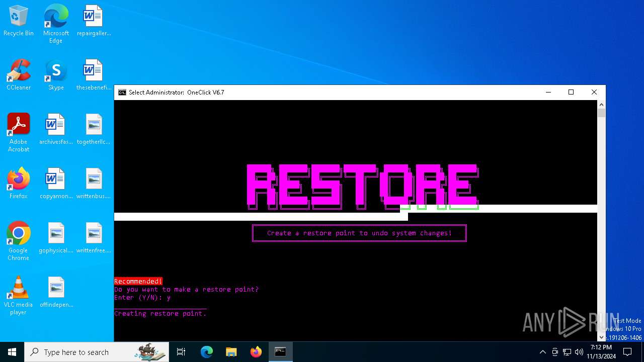The image size is (644, 362).
Task: Minimize the OneClick V6.7 window
Action: point(548,93)
